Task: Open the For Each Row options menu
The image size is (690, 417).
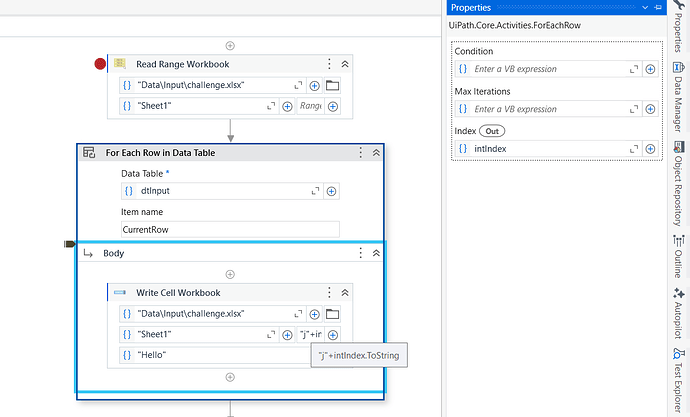Action: pos(360,153)
